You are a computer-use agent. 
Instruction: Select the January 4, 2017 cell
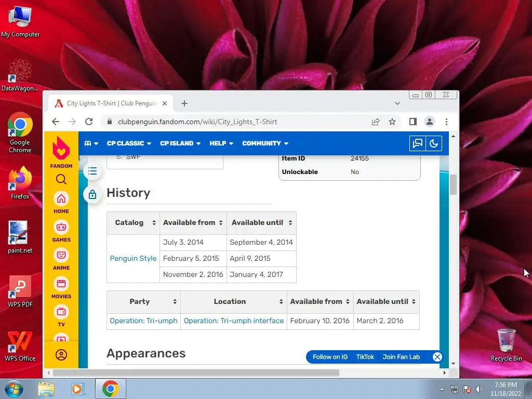[x=262, y=274]
